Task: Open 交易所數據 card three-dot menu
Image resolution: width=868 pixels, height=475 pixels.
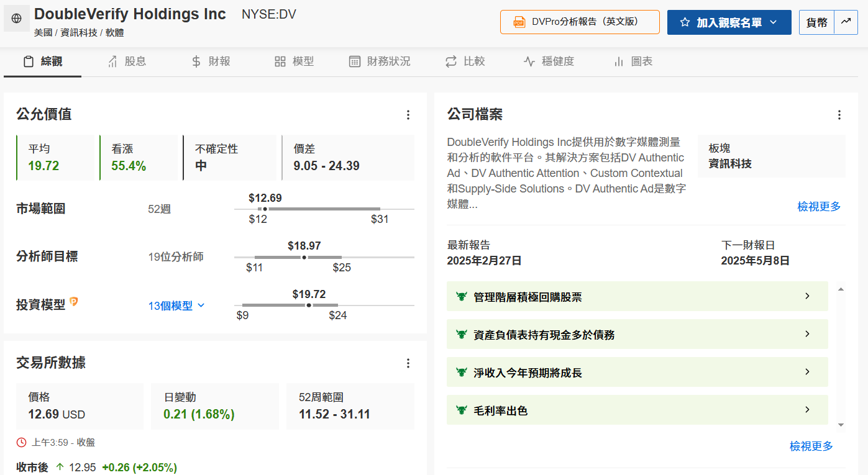Action: pos(408,363)
